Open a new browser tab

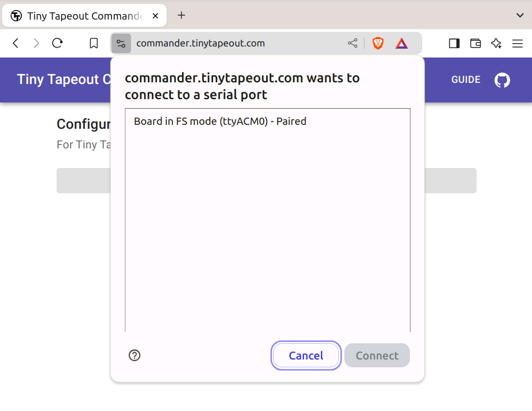coord(181,16)
